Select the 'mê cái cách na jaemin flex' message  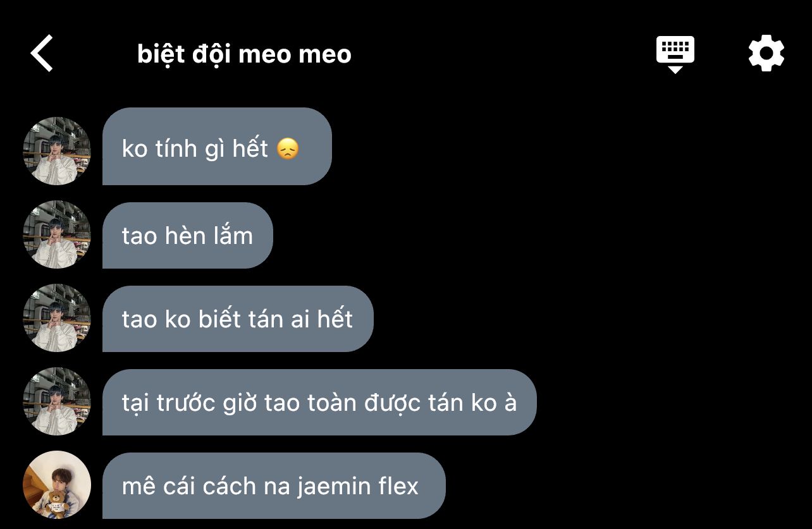tap(274, 485)
